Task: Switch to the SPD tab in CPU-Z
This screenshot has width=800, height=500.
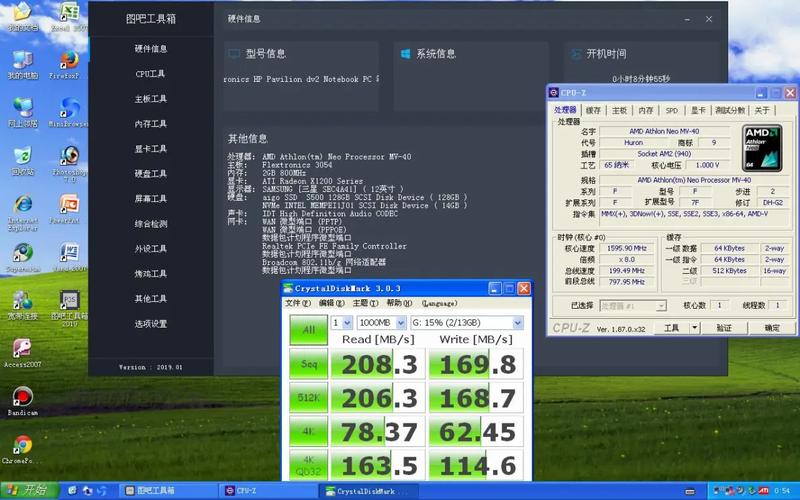Action: [671, 110]
